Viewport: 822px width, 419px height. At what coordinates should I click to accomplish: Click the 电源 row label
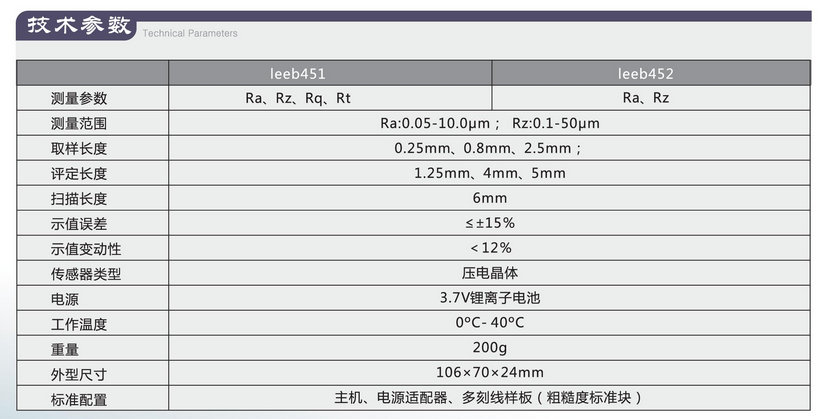pyautogui.click(x=64, y=299)
